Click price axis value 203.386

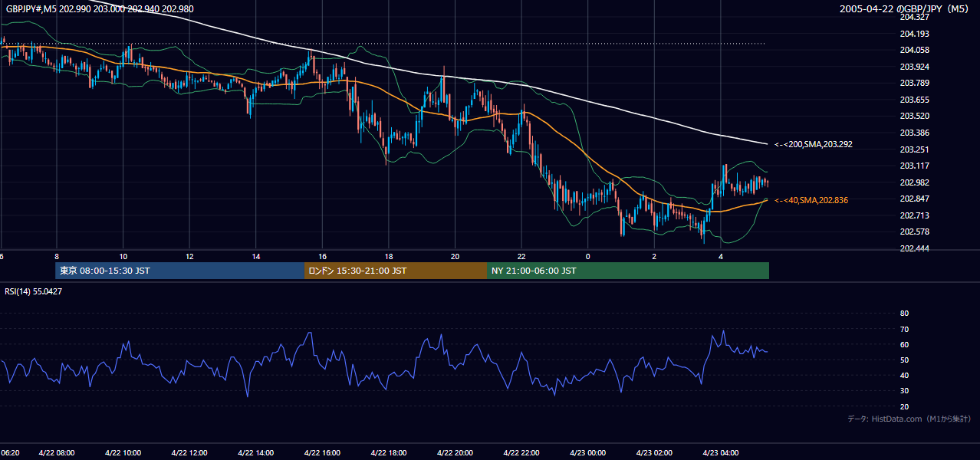click(x=915, y=133)
